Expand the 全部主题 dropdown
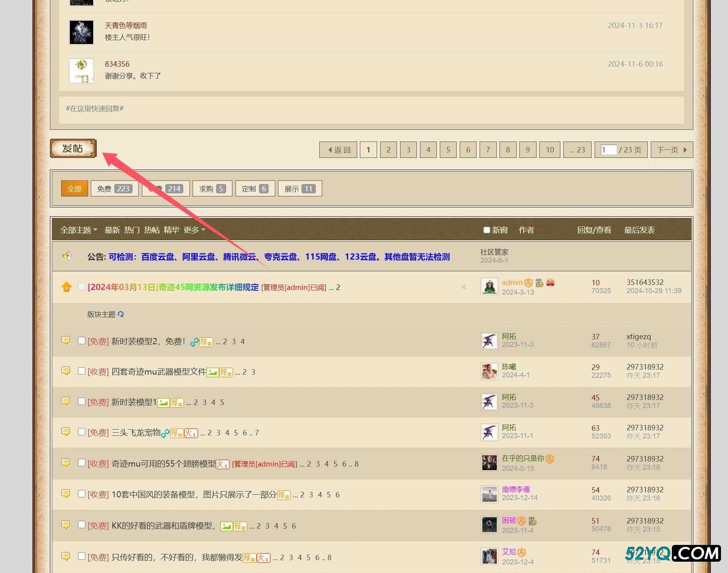Screen dimensions: 728x573 (78, 230)
